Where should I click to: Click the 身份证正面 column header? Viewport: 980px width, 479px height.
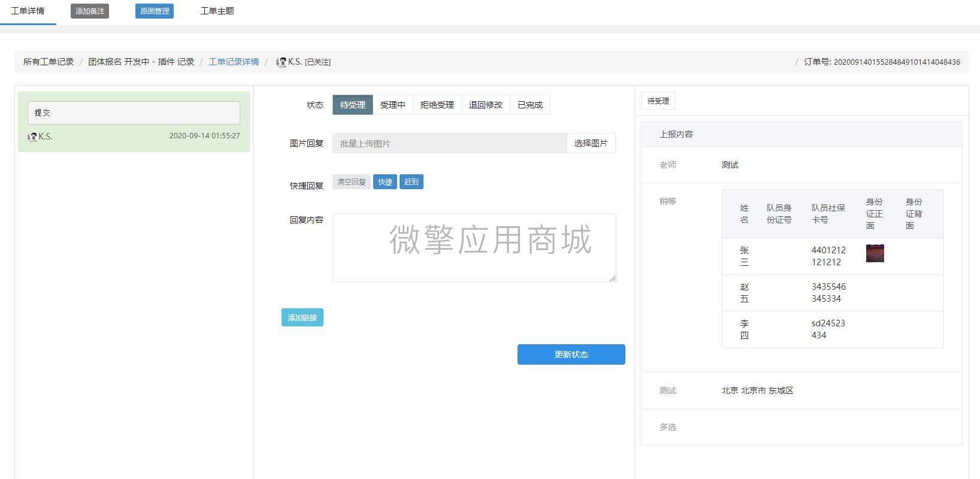[875, 214]
